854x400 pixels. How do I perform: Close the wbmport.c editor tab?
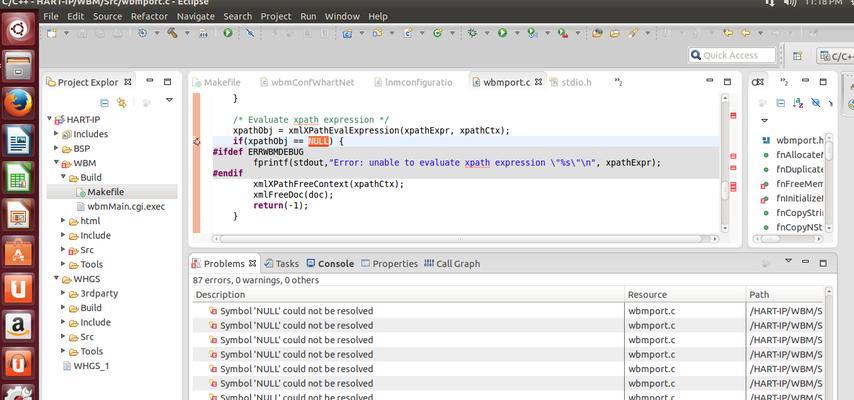coord(538,82)
